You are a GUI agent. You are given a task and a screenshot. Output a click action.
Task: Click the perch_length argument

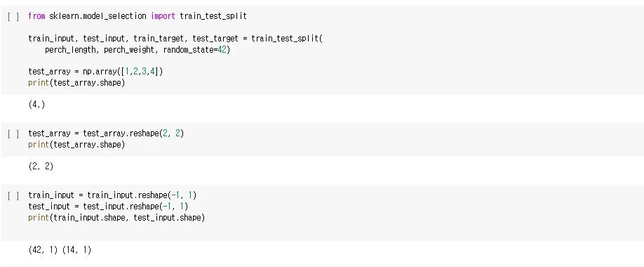(x=72, y=50)
